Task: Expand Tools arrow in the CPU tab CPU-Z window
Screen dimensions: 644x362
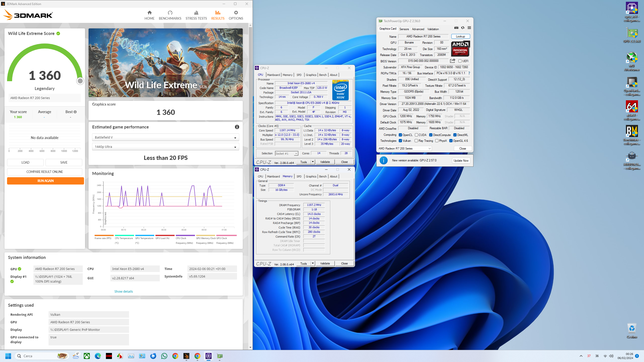Action: click(313, 162)
